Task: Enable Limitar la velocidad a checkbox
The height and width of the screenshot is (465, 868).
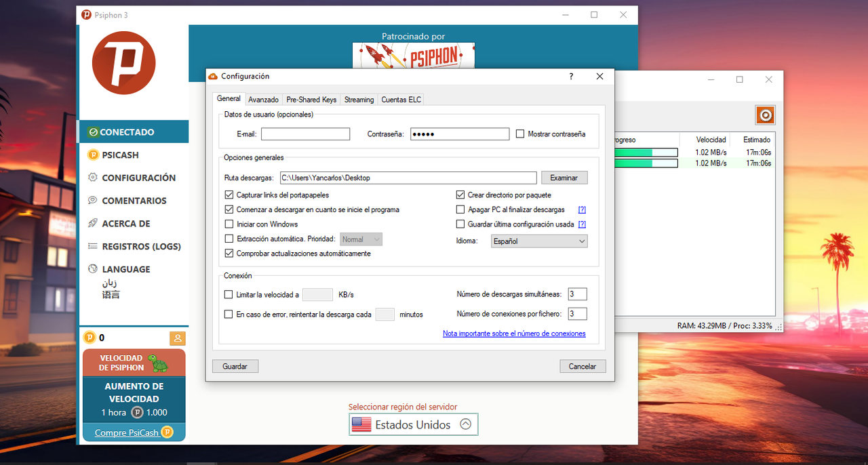Action: tap(229, 295)
